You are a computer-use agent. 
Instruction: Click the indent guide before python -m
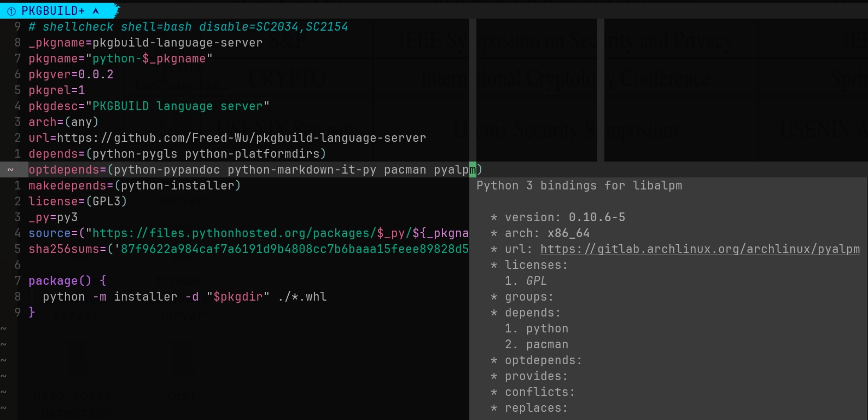[32, 297]
